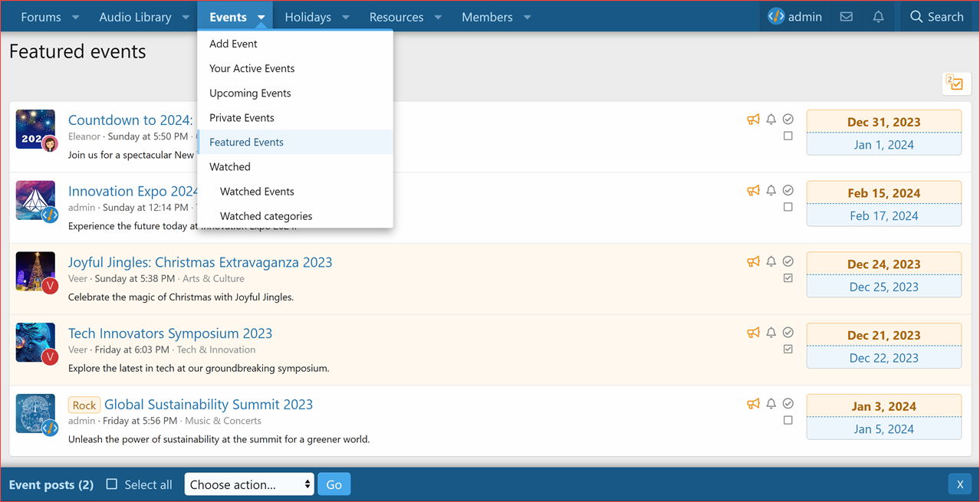Image resolution: width=980 pixels, height=502 pixels.
Task: Open the Innovation Expo 2024 thumbnail image
Action: (x=36, y=200)
